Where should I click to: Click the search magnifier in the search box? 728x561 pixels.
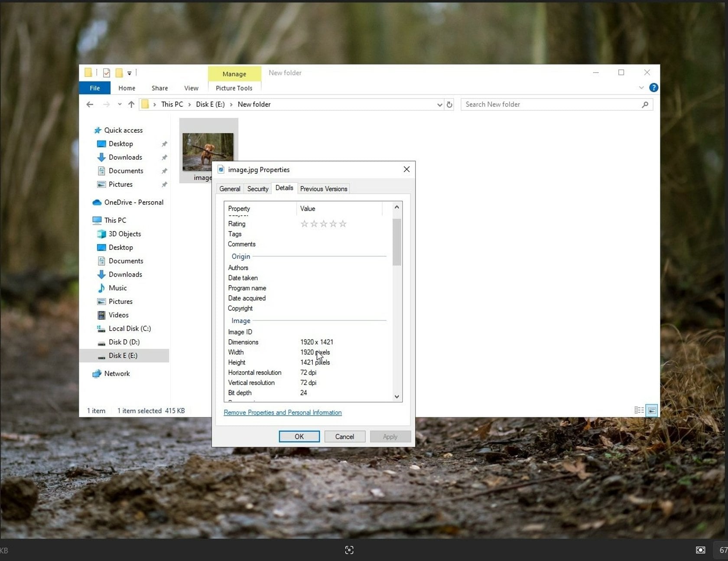click(x=645, y=104)
